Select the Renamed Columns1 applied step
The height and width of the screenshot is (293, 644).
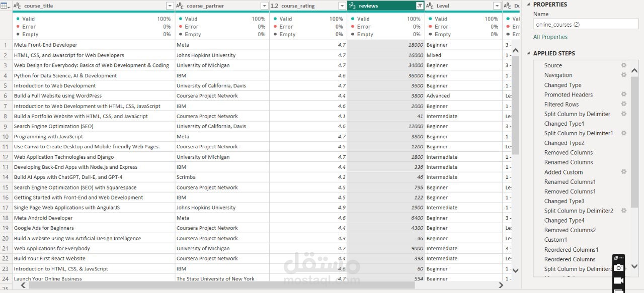click(x=570, y=181)
